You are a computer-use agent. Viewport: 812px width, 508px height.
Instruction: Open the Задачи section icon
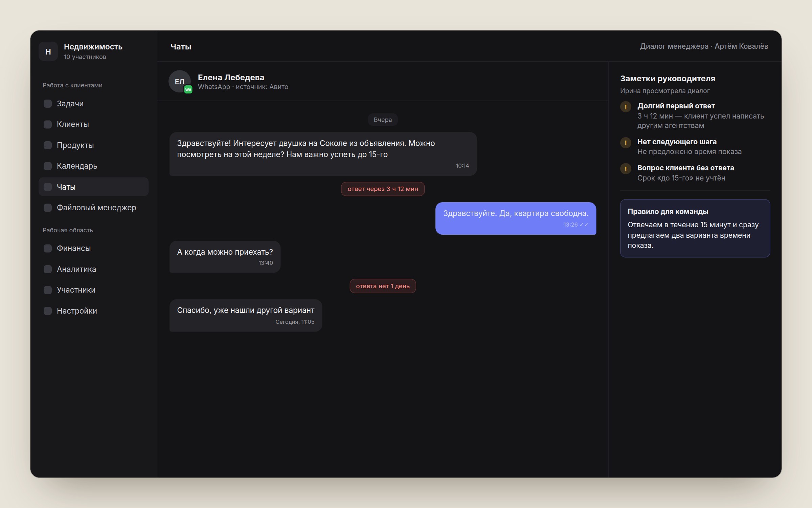48,104
